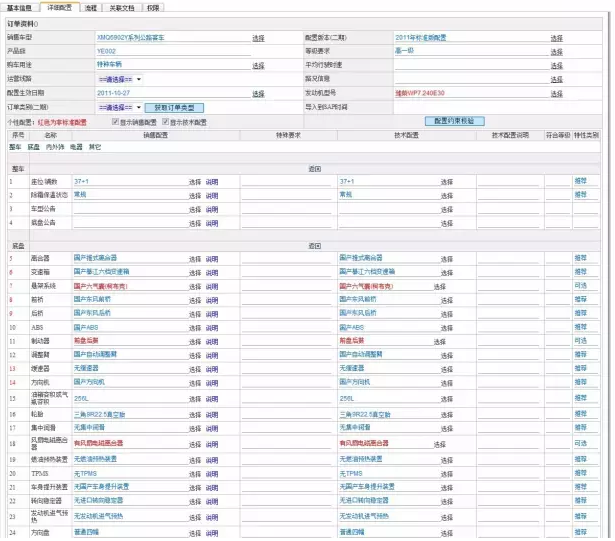Click 选择 next to 发动机型号 field

point(557,94)
